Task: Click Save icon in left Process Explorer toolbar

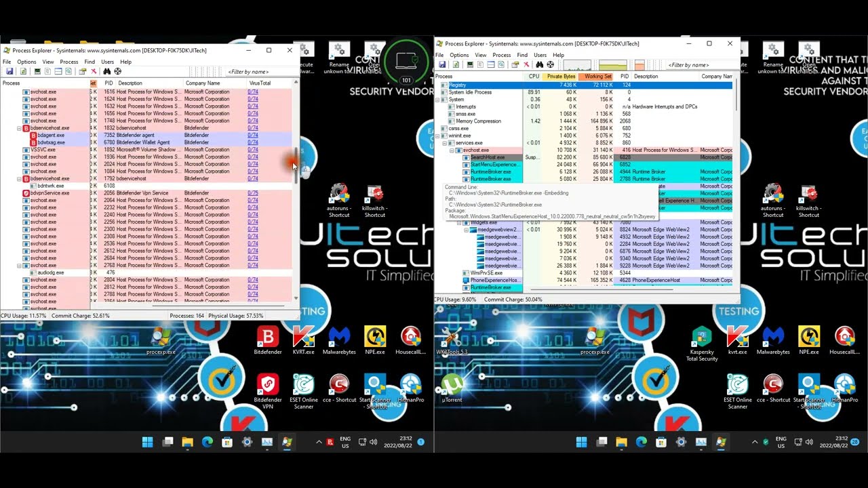Action: click(x=9, y=71)
